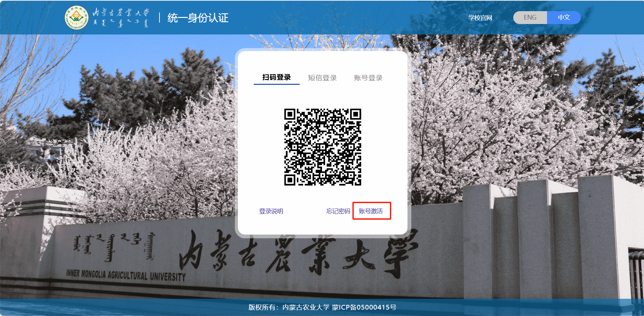The width and height of the screenshot is (644, 316).
Task: Click the Mongolian script name in header
Action: click(121, 23)
